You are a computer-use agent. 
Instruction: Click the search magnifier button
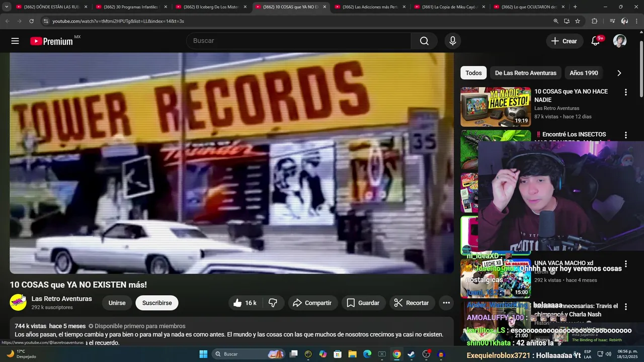(x=424, y=41)
